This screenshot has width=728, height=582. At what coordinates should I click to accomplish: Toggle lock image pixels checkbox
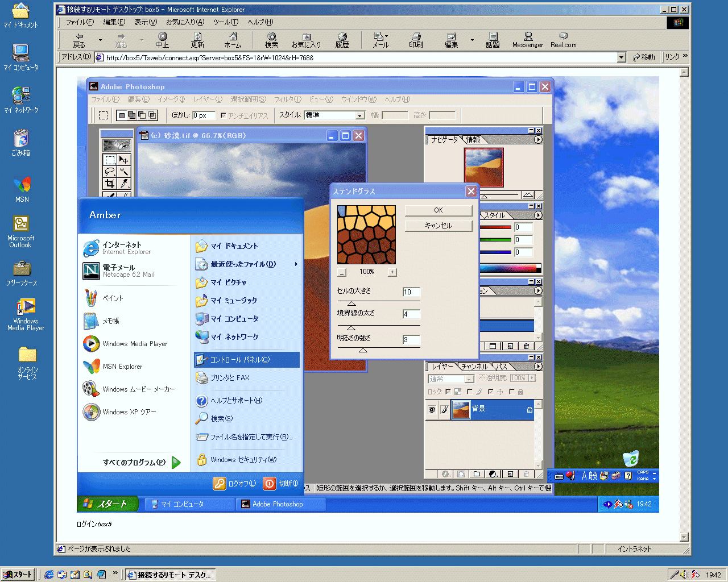(x=469, y=392)
